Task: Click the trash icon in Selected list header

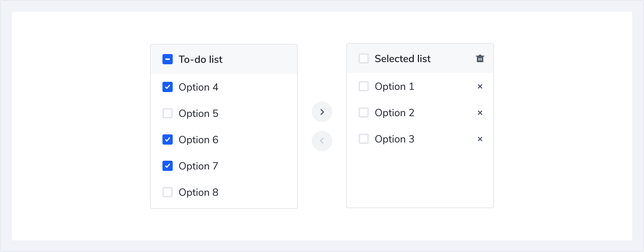Action: pos(480,58)
